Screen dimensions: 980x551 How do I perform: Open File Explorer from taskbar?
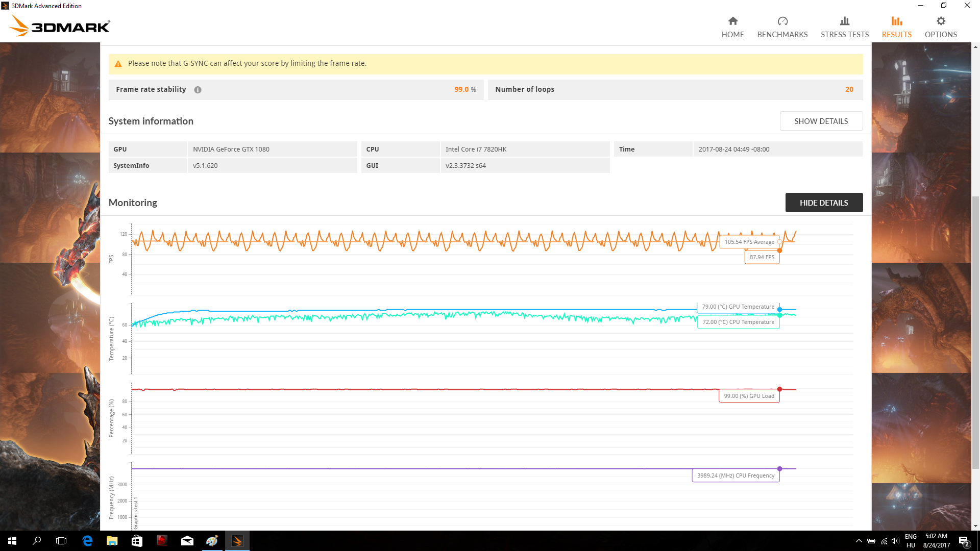click(112, 541)
